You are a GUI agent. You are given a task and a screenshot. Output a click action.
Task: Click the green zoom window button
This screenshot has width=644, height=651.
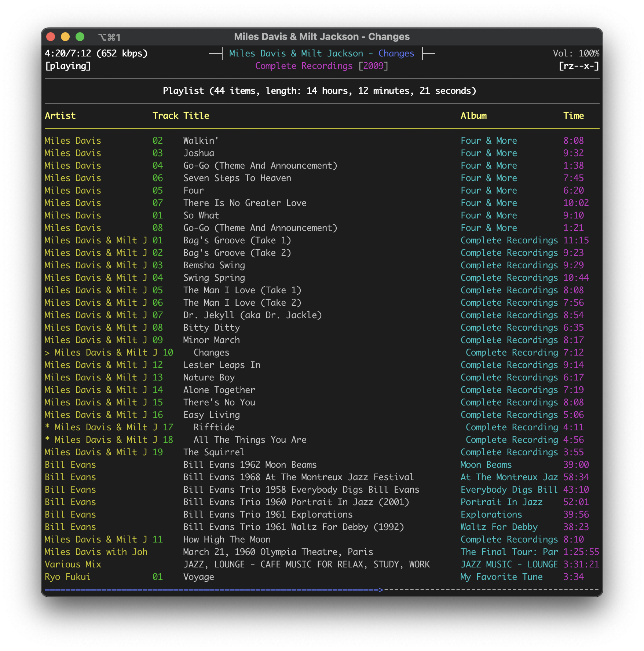point(80,37)
